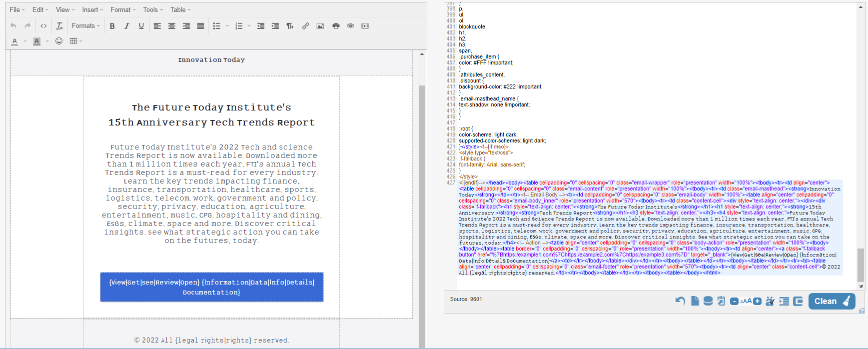Apply background highlight color
868x349 pixels.
point(37,41)
